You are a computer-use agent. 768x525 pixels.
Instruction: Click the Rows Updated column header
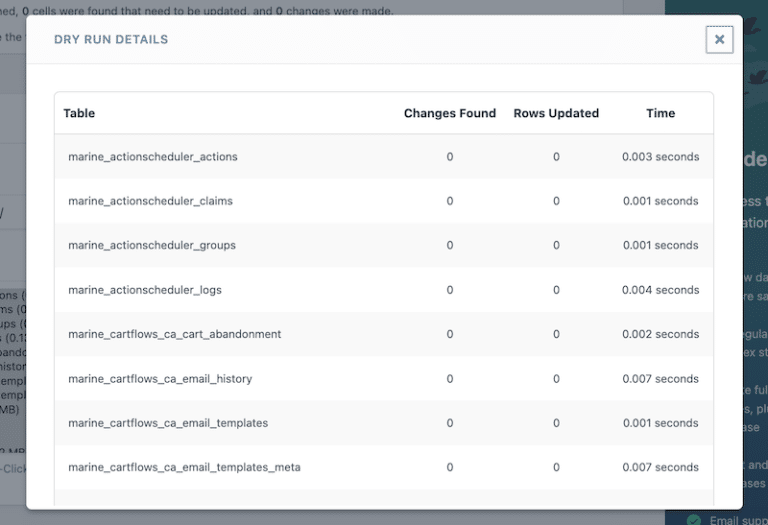(x=556, y=113)
